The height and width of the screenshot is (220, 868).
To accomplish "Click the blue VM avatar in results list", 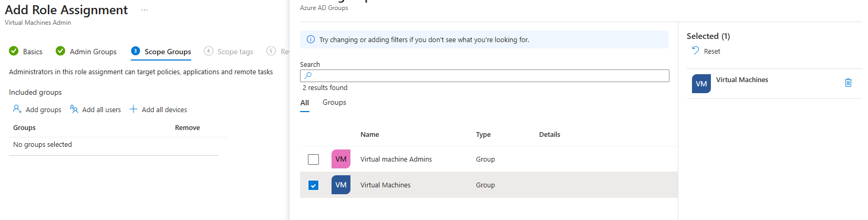I will pos(340,185).
